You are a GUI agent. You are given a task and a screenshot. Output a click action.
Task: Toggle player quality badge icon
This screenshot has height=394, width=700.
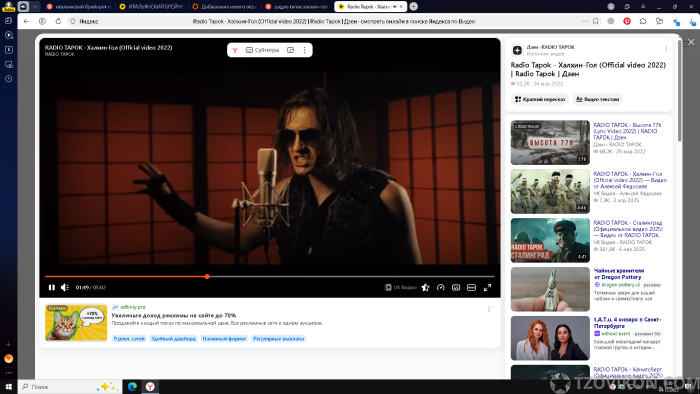[x=456, y=287]
